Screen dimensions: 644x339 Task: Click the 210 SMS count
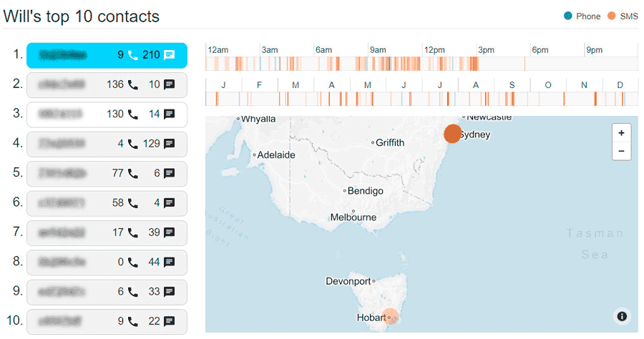151,55
